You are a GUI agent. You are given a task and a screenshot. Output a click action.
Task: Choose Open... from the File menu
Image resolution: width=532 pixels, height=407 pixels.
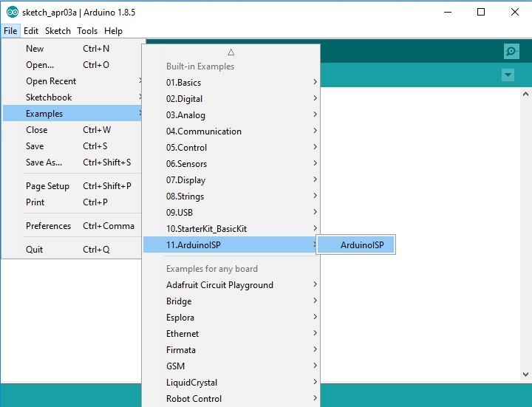(72, 65)
